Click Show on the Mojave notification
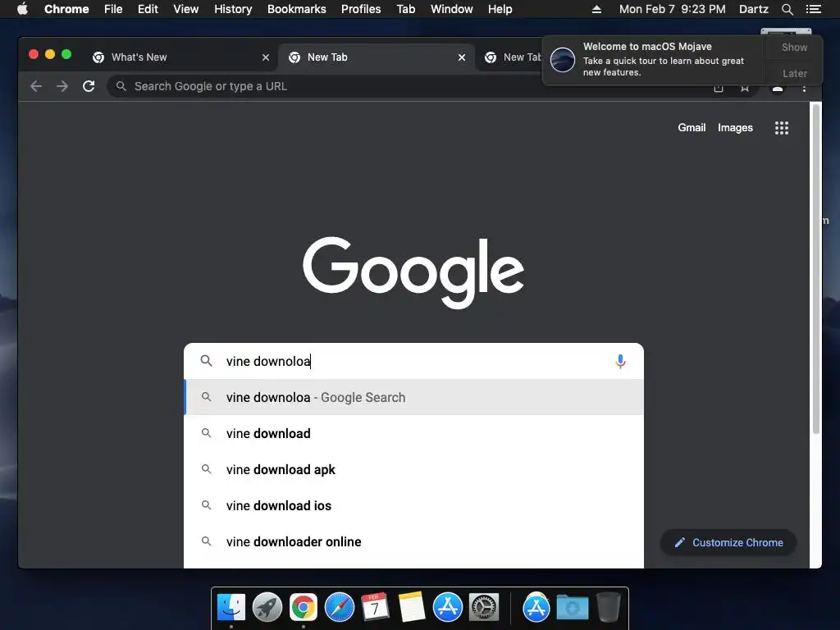840x630 pixels. [794, 47]
